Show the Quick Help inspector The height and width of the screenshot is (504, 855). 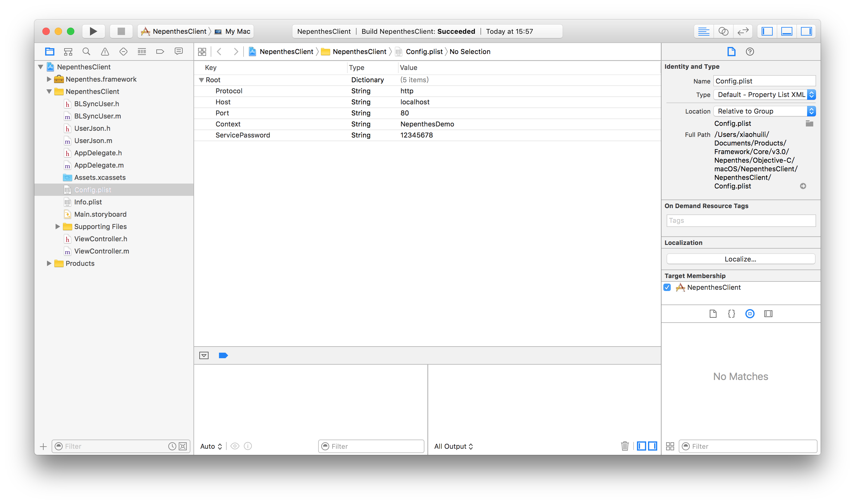pyautogui.click(x=750, y=52)
